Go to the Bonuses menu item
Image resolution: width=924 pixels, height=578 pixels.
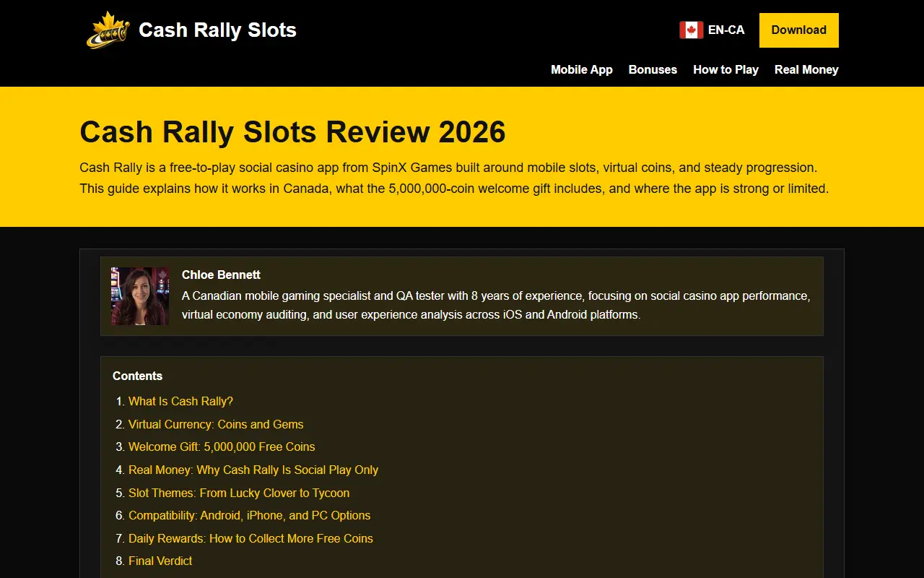[x=653, y=69]
